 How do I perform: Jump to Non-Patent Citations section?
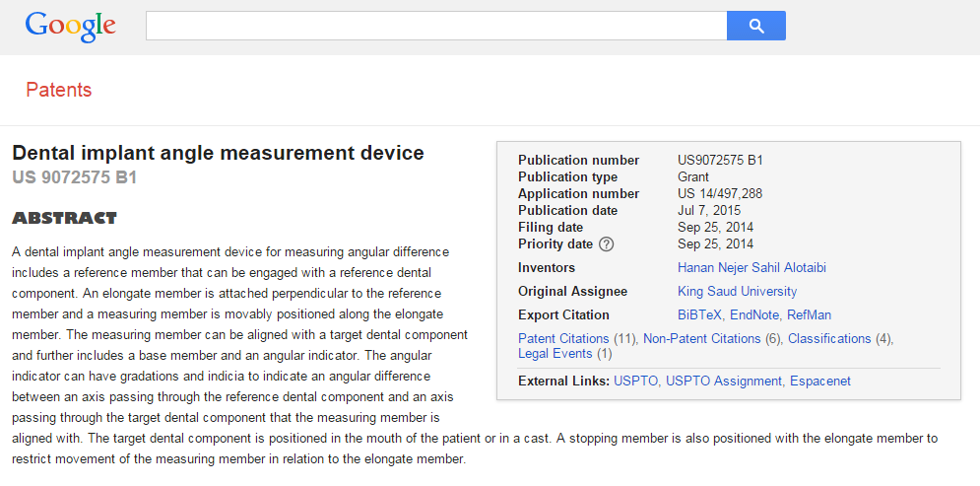coord(702,339)
